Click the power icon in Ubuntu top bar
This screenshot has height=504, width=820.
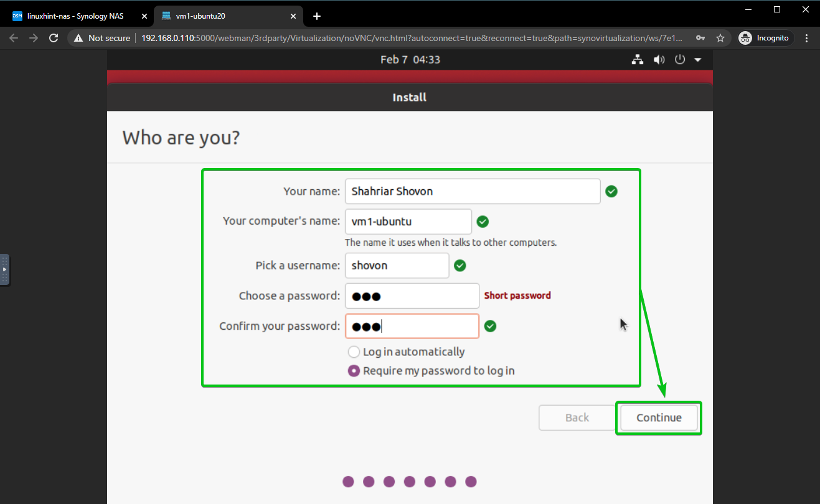[x=680, y=60]
